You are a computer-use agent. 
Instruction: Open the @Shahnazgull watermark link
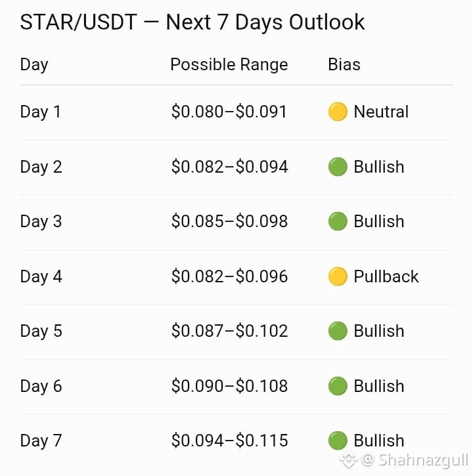click(415, 460)
